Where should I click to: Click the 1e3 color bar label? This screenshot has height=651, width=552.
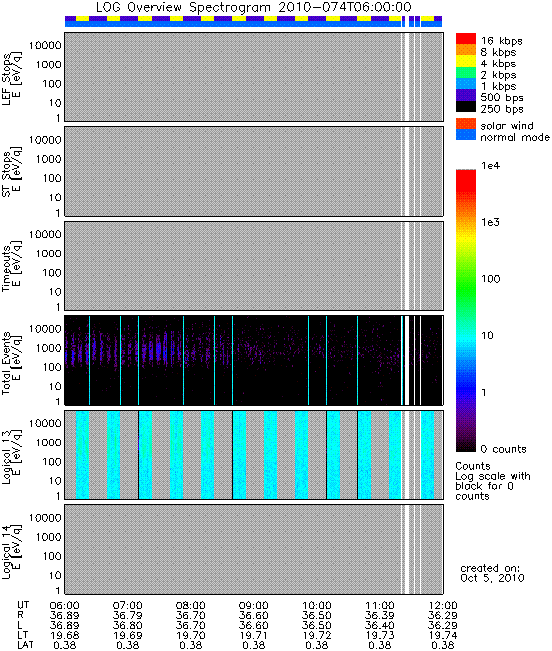(491, 222)
